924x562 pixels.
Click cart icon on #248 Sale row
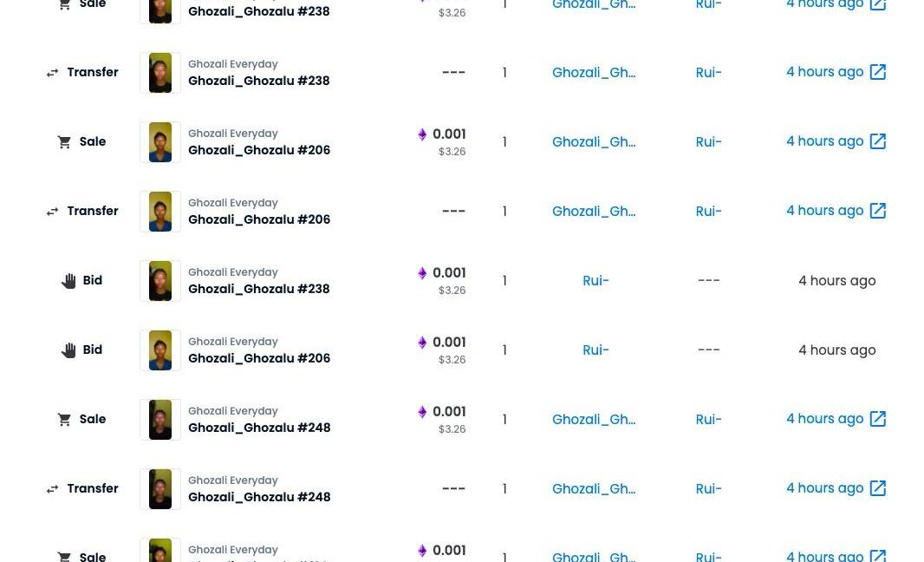[x=64, y=420]
